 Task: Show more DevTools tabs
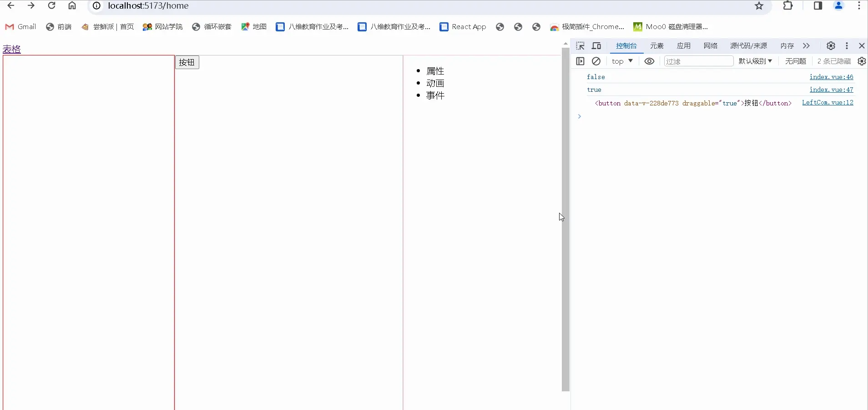806,46
